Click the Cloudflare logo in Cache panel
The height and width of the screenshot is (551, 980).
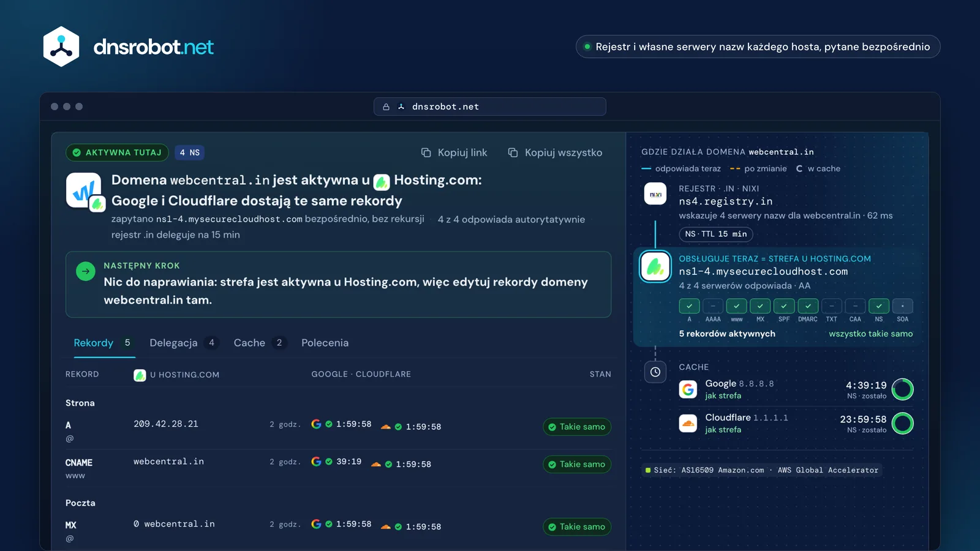(688, 423)
